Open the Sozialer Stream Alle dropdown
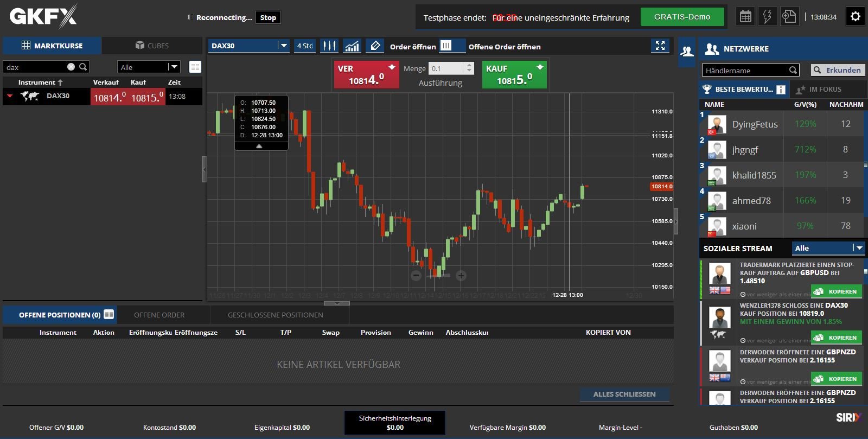Screen dimensions: 868x439 (x=828, y=248)
